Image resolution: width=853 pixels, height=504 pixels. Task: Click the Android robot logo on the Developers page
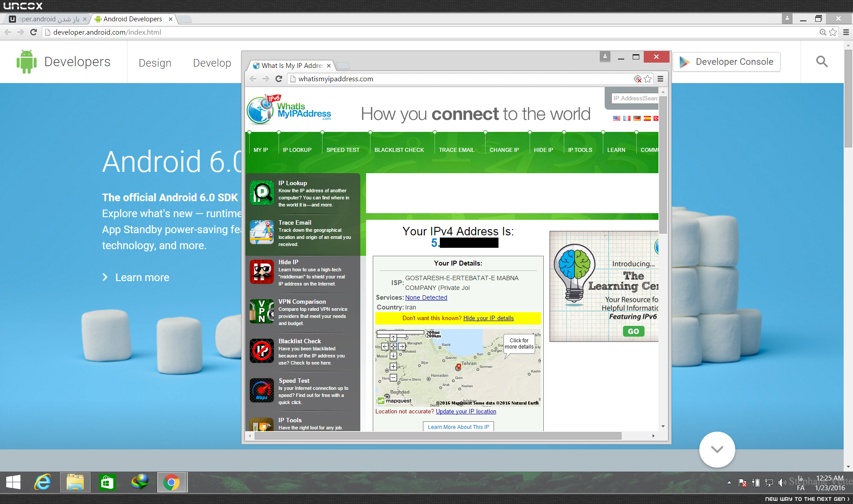pyautogui.click(x=27, y=62)
